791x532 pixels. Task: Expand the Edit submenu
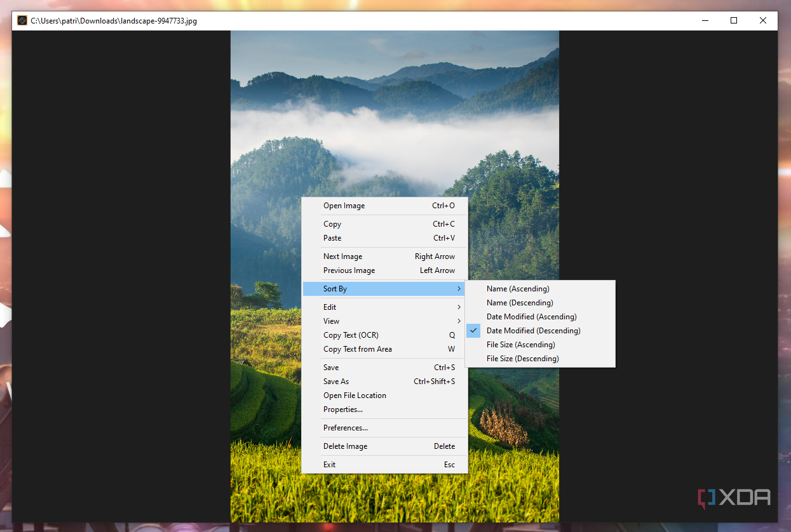pyautogui.click(x=384, y=307)
